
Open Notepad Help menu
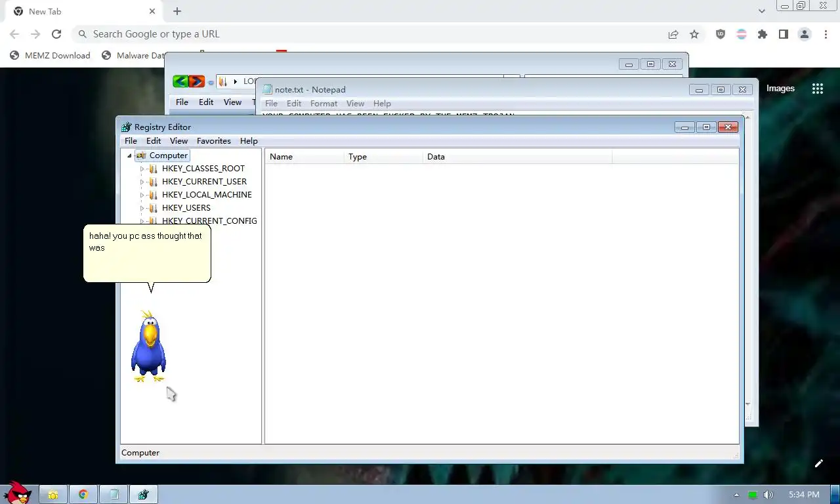pyautogui.click(x=382, y=104)
